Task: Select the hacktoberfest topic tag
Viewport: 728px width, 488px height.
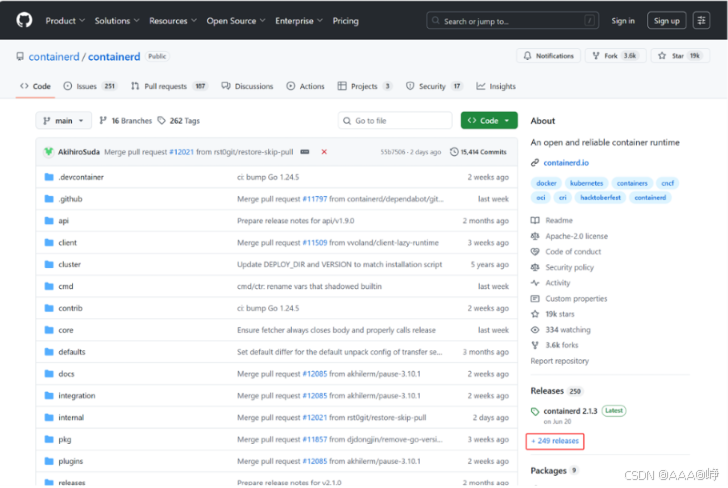Action: (x=600, y=197)
